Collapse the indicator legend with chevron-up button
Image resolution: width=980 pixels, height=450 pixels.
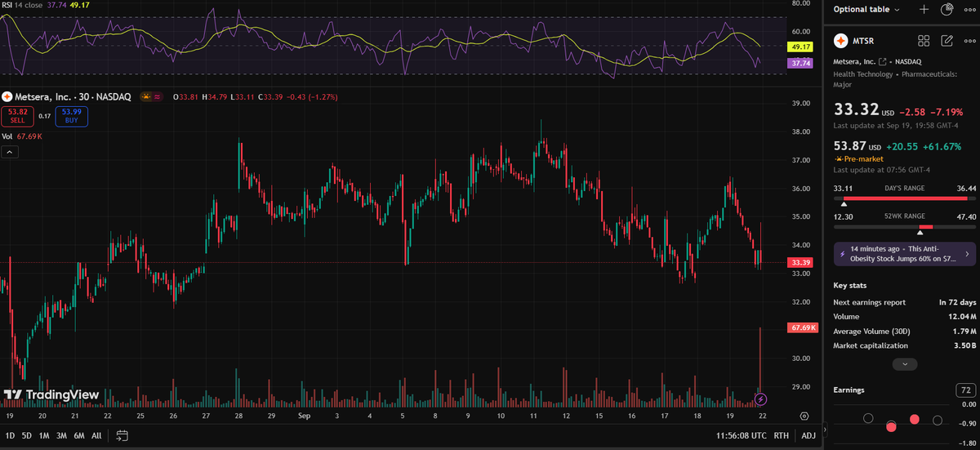[x=8, y=152]
